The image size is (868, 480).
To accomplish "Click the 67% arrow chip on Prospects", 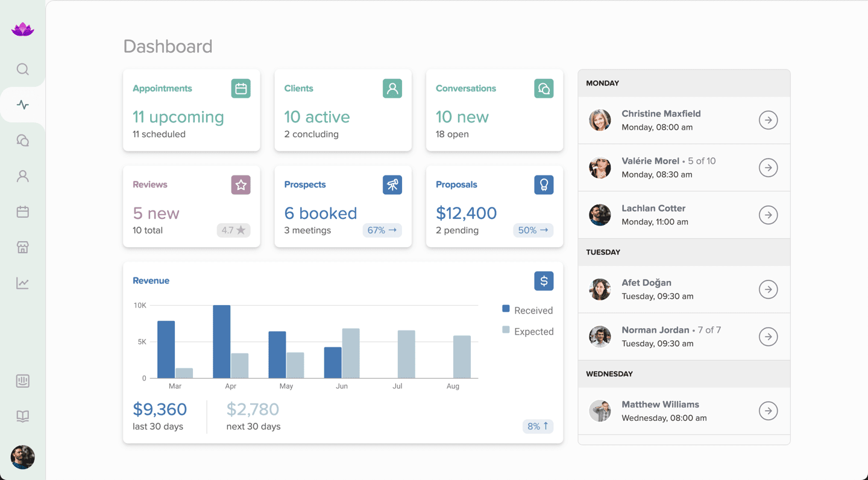I will (382, 230).
